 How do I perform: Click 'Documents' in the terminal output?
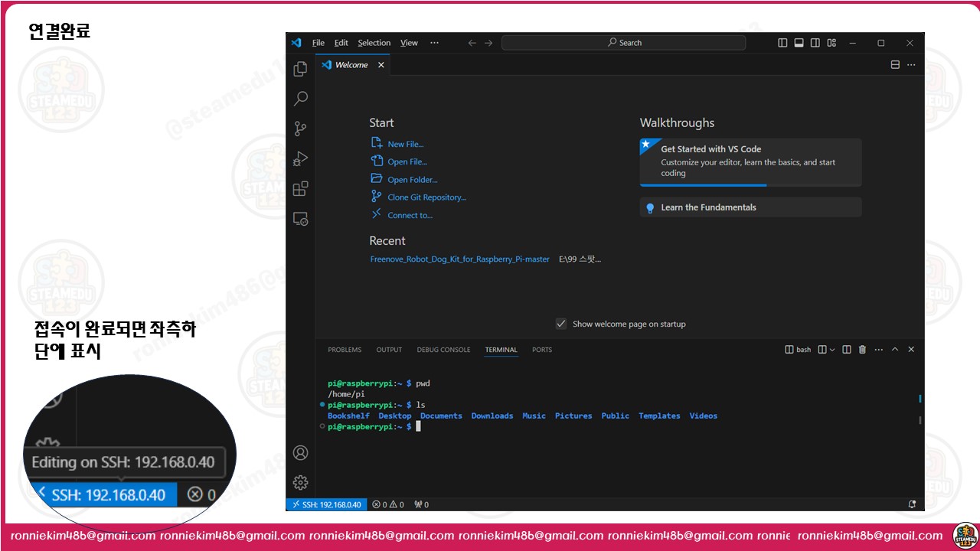pyautogui.click(x=441, y=416)
